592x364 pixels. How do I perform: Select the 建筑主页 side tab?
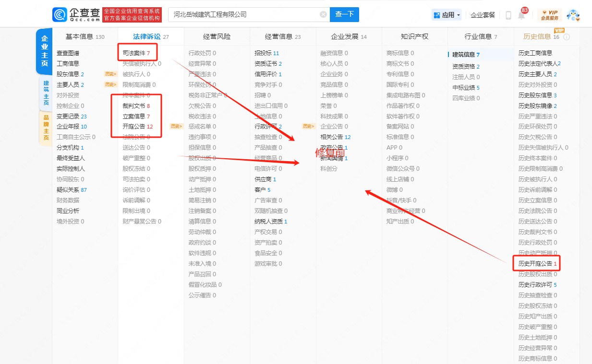(46, 93)
